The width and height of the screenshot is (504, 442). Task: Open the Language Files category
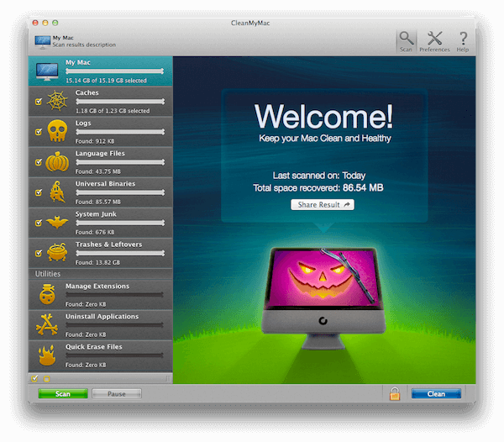[x=101, y=161]
